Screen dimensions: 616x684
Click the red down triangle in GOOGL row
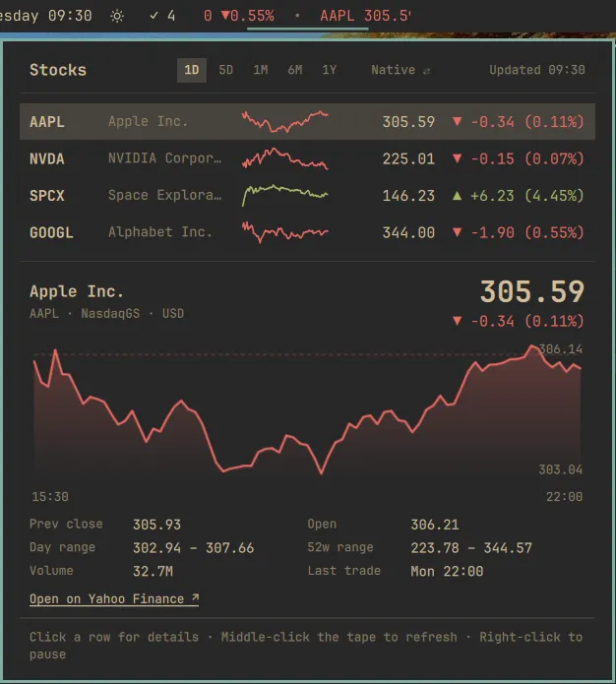click(x=457, y=232)
